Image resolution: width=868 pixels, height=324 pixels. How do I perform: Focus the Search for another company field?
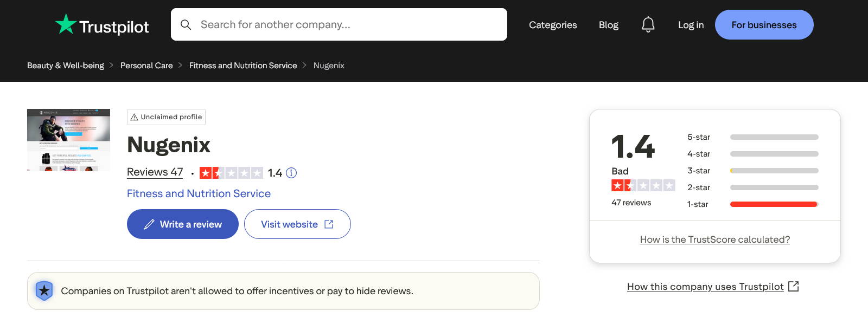pyautogui.click(x=347, y=24)
